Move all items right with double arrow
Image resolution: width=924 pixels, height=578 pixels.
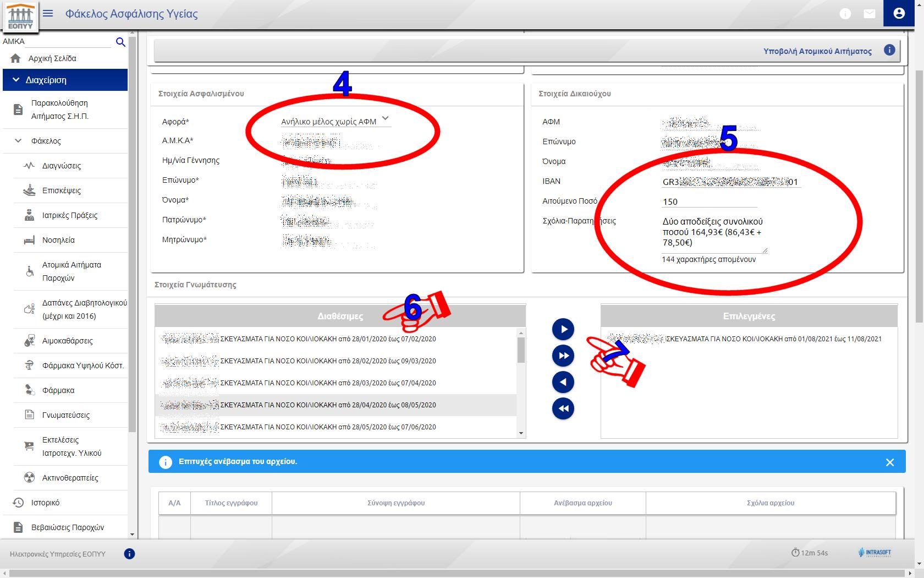click(x=563, y=356)
